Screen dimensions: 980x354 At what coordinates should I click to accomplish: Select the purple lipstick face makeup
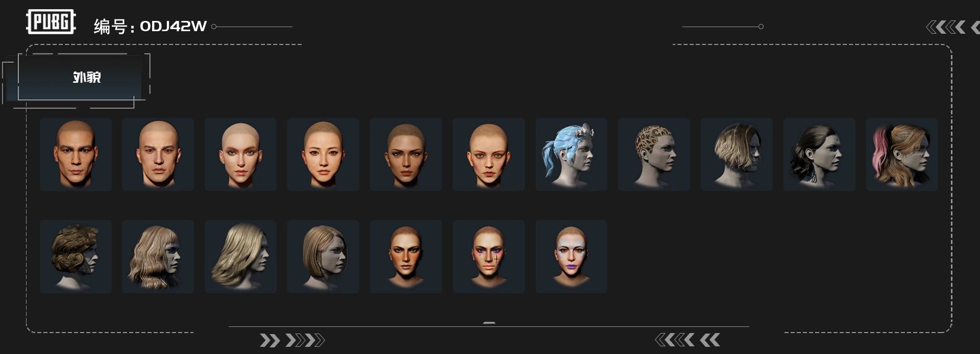click(x=571, y=256)
